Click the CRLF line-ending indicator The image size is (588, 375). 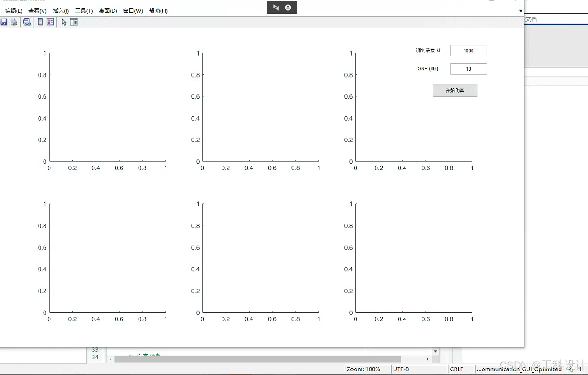click(x=456, y=369)
